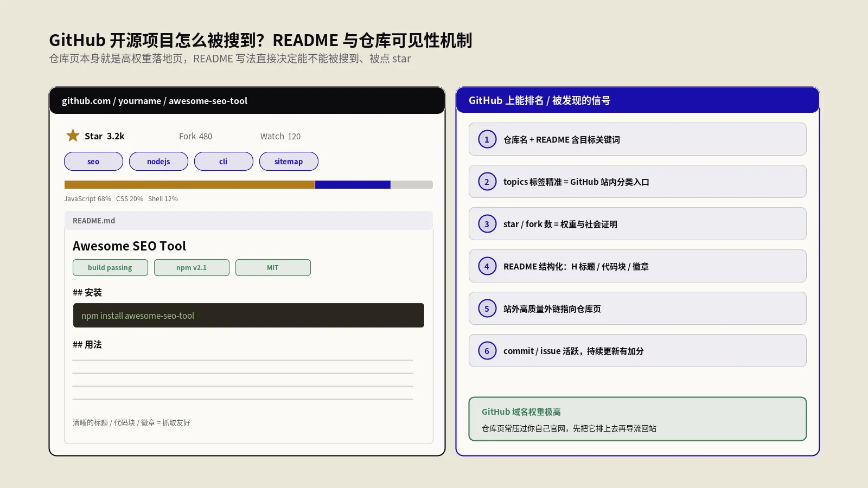Click the Fork 480 counter
This screenshot has width=868, height=488.
pos(195,137)
